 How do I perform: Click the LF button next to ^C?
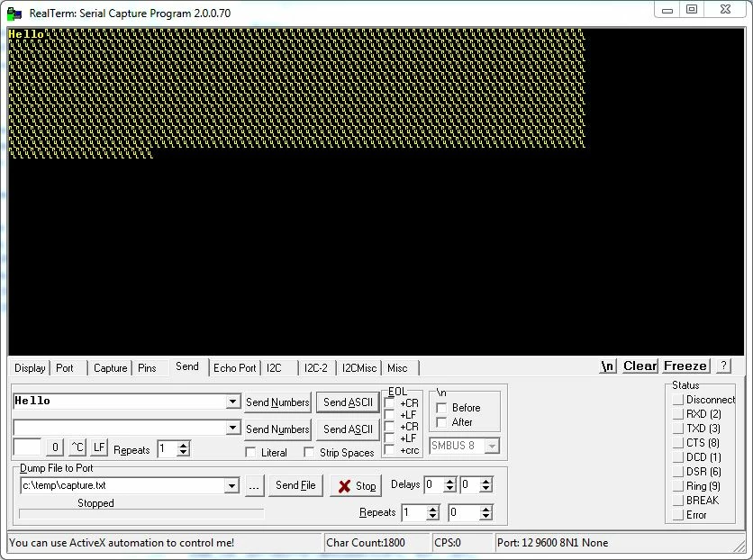click(99, 447)
